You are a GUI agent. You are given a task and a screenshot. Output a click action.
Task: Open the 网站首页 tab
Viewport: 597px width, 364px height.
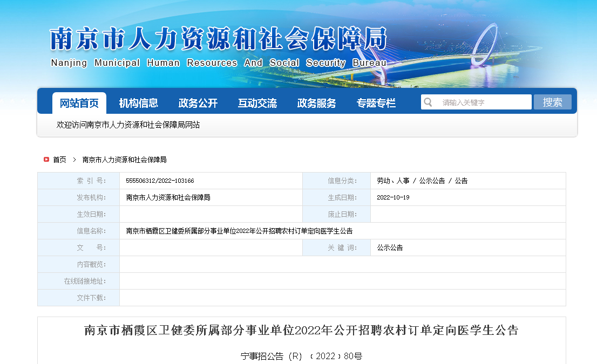click(79, 103)
